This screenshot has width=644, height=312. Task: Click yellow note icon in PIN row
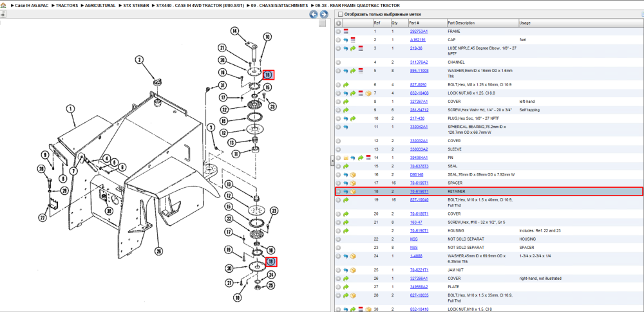tap(346, 158)
